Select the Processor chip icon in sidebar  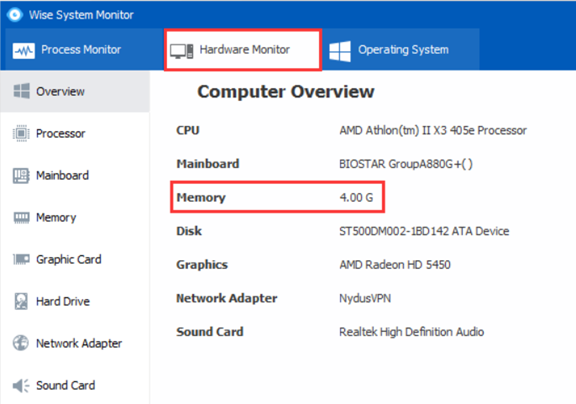click(x=21, y=133)
